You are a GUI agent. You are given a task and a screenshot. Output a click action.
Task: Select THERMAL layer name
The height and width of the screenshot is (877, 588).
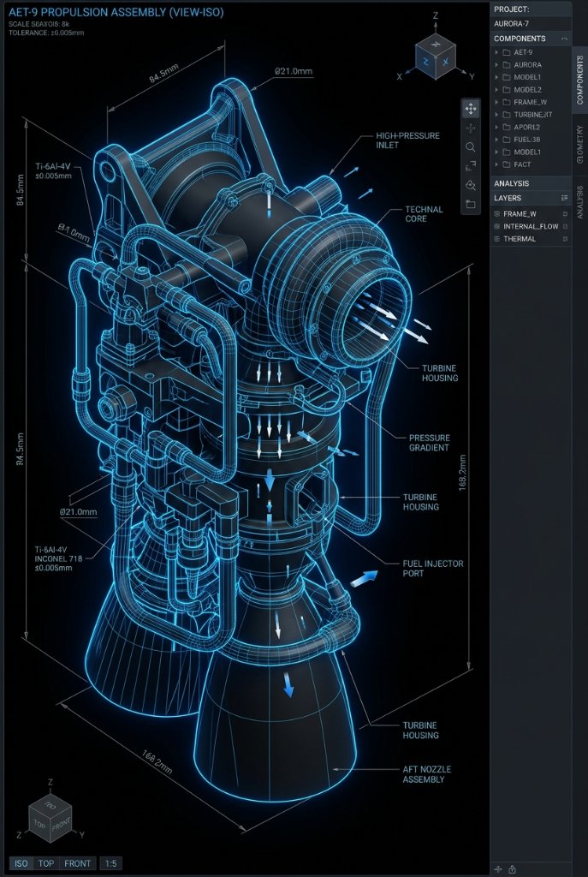(x=520, y=239)
